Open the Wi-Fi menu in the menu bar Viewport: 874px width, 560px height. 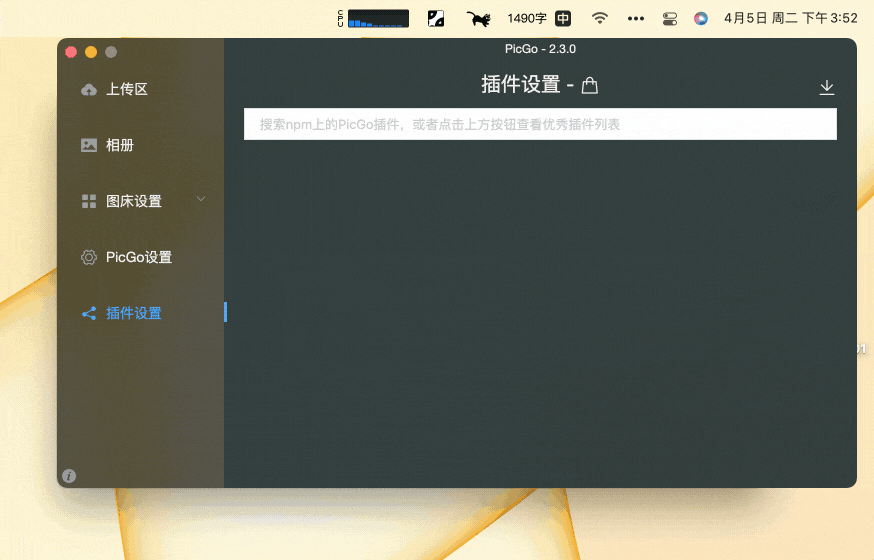click(600, 18)
